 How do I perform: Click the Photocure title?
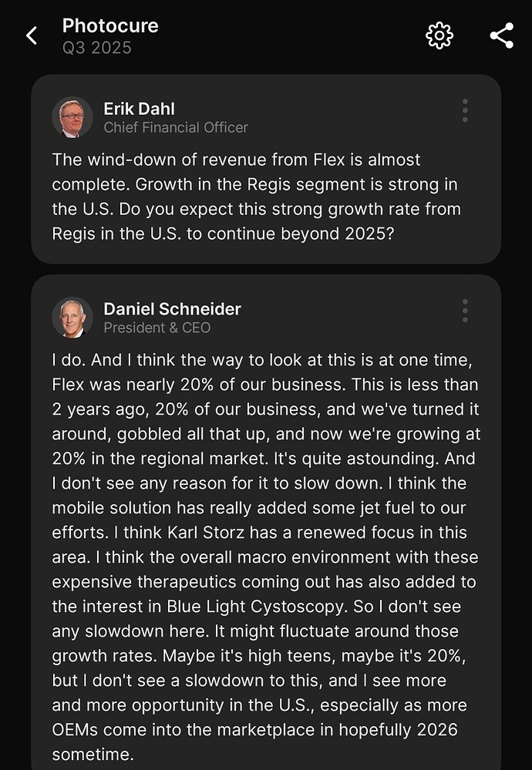(110, 25)
